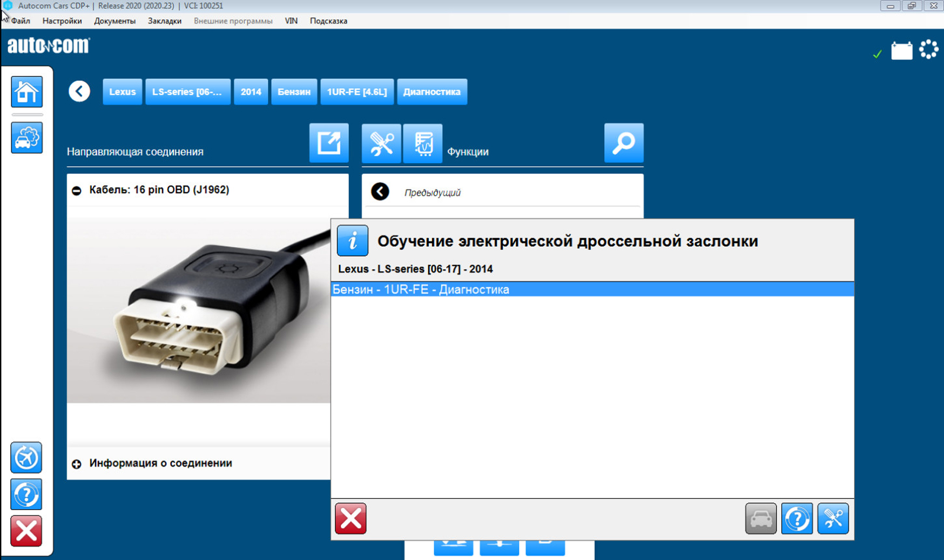Go back with Предыдущий arrow
The image size is (944, 560).
(x=380, y=192)
